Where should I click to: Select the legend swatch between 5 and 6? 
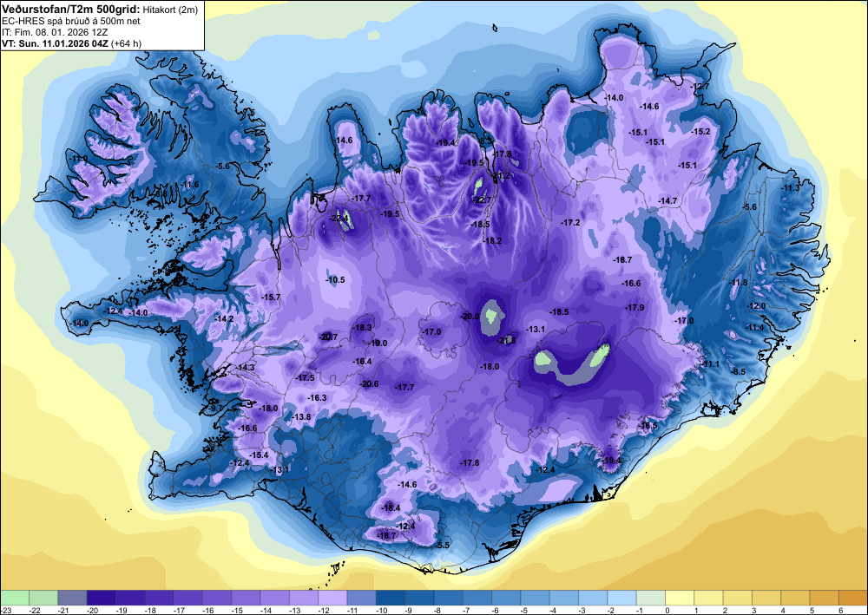point(824,598)
